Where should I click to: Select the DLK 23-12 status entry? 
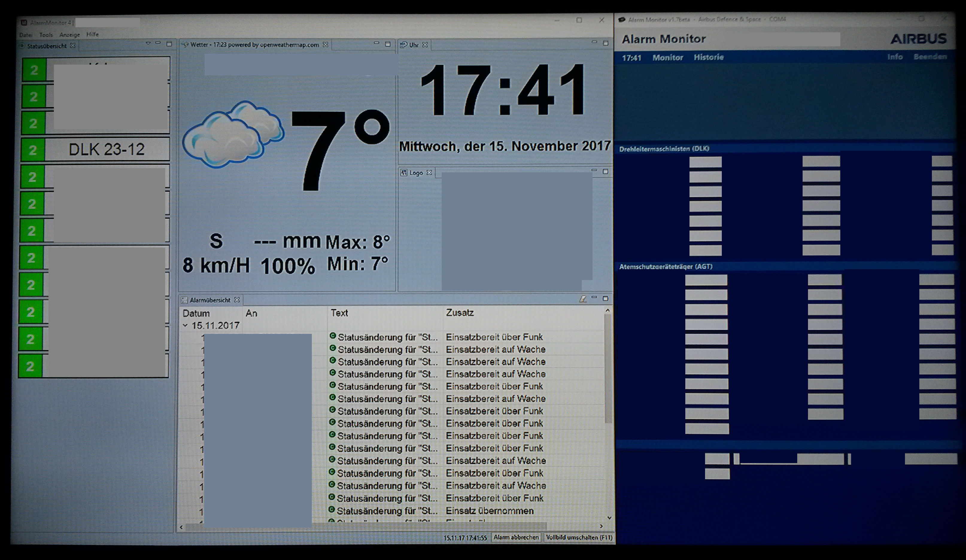(x=107, y=150)
